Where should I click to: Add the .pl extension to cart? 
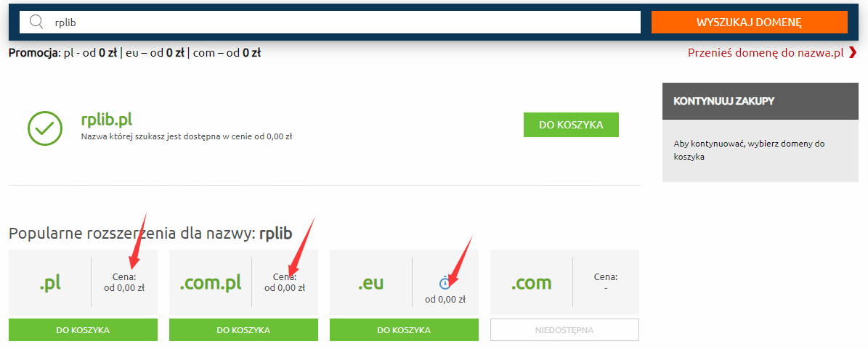coord(83,330)
